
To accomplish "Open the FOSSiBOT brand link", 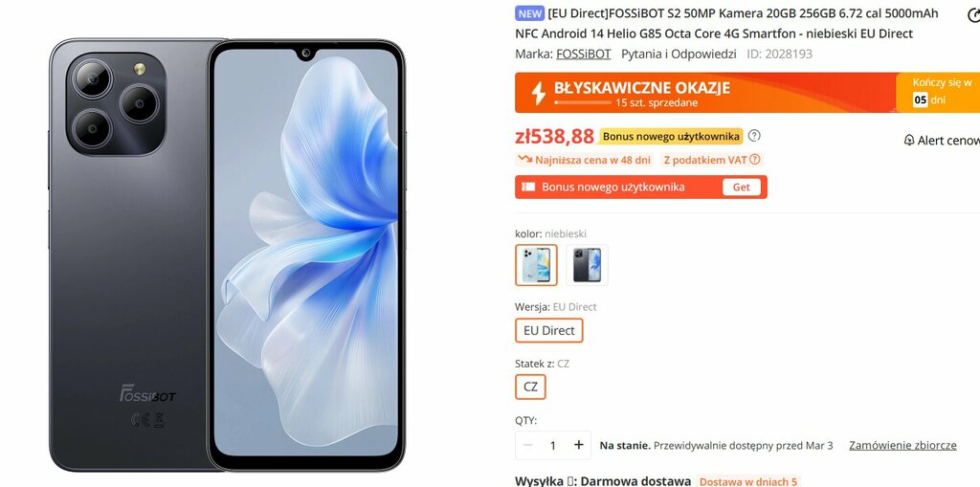I will tap(584, 54).
